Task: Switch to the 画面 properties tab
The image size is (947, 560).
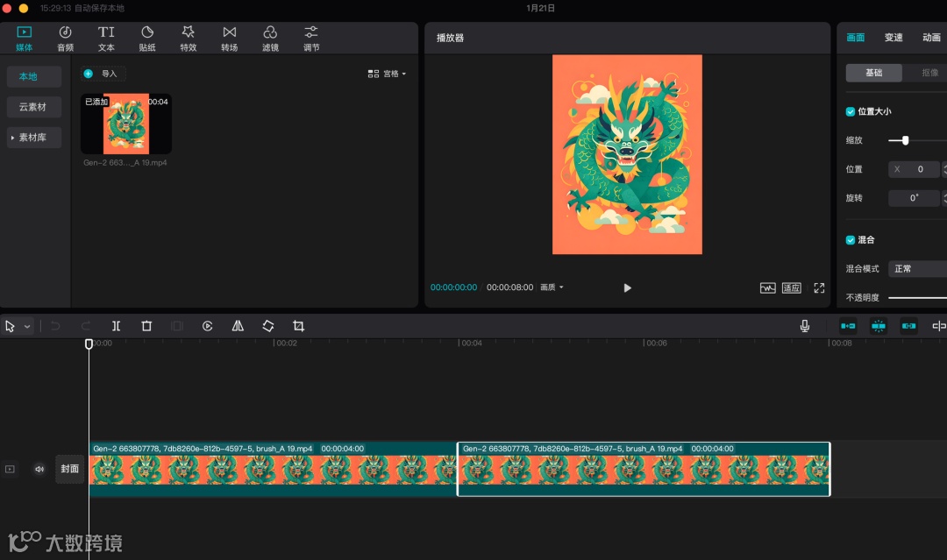Action: pos(855,38)
